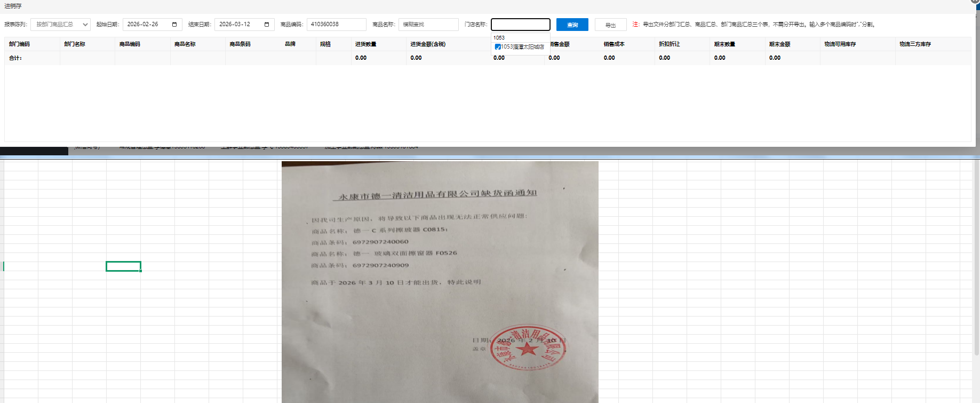The height and width of the screenshot is (403, 980).
Task: Toggle the 1053湄潭太阳城店 checkbox
Action: coord(498,47)
